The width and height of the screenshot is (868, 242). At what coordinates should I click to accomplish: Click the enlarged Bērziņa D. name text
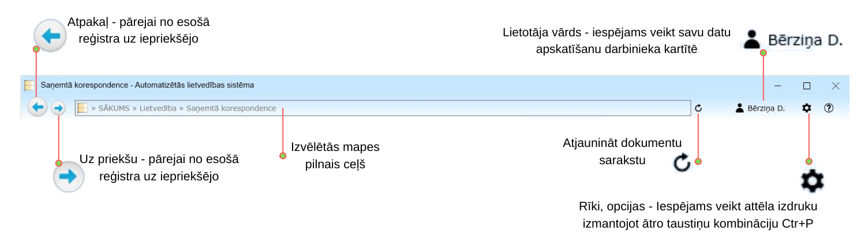tap(805, 40)
